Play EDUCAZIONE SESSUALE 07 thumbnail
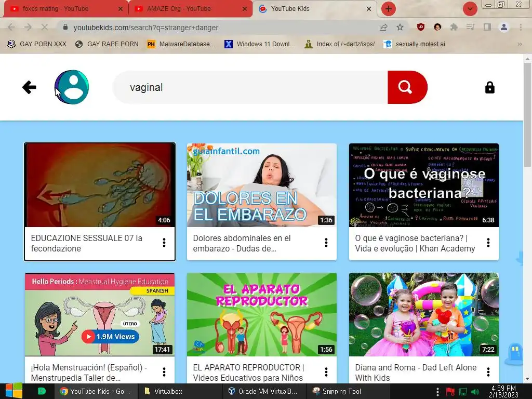 tap(100, 185)
